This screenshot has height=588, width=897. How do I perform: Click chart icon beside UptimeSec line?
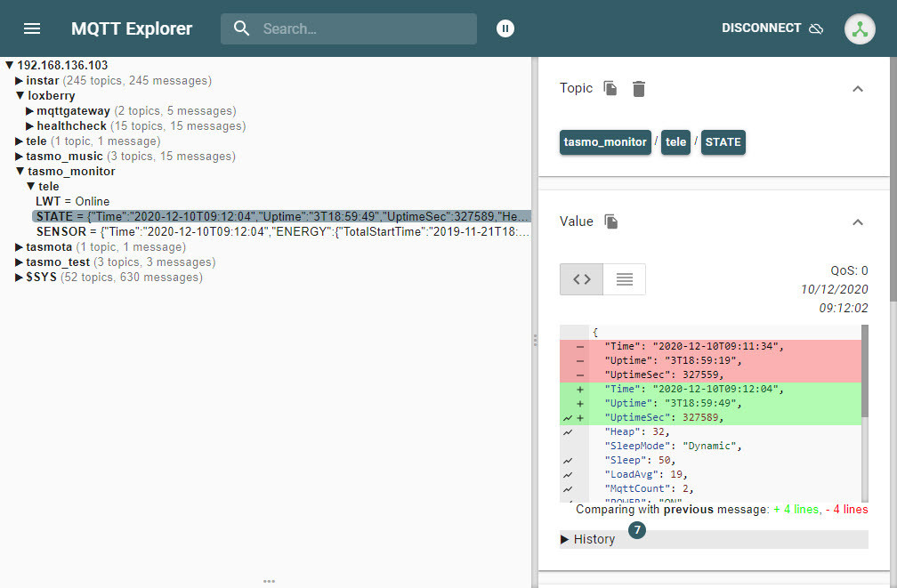[x=568, y=418]
